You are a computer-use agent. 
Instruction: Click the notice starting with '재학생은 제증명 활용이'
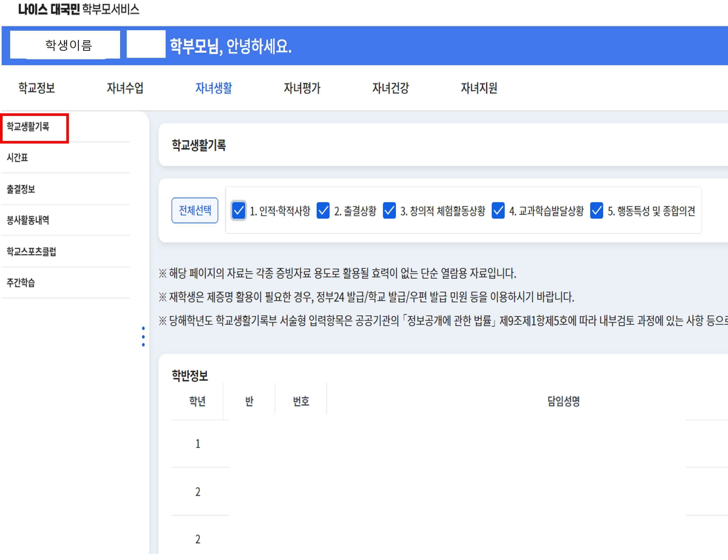366,297
